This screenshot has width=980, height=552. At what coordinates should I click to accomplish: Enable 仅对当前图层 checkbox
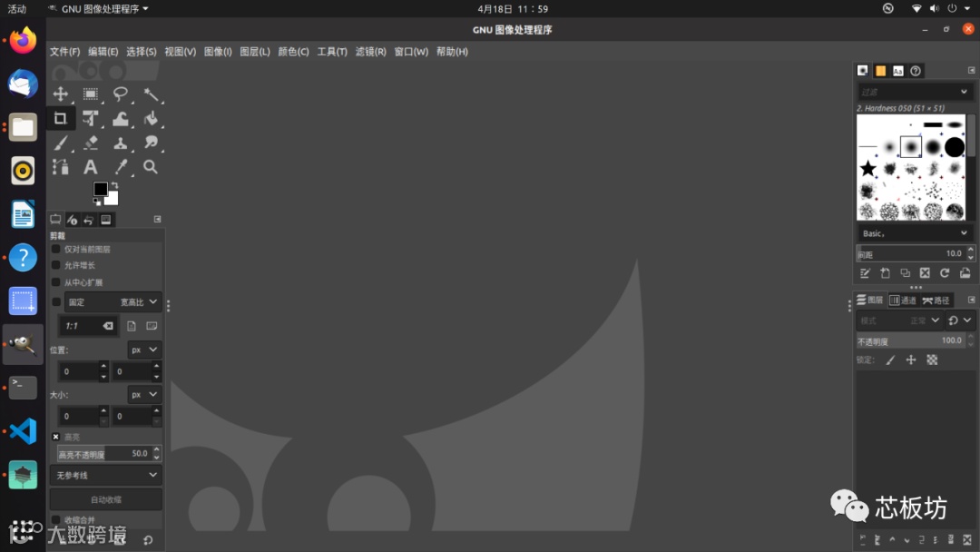(56, 249)
